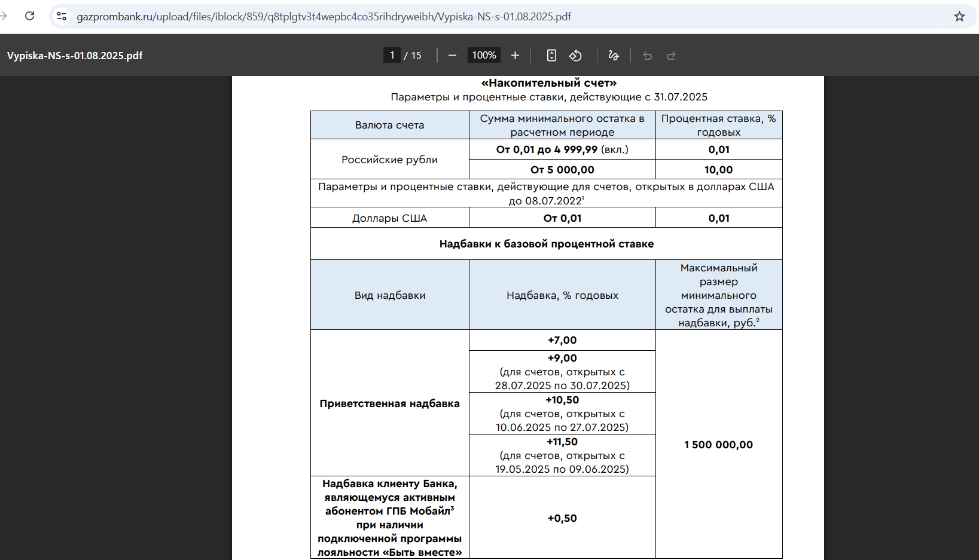Redo the annotation

(x=671, y=56)
